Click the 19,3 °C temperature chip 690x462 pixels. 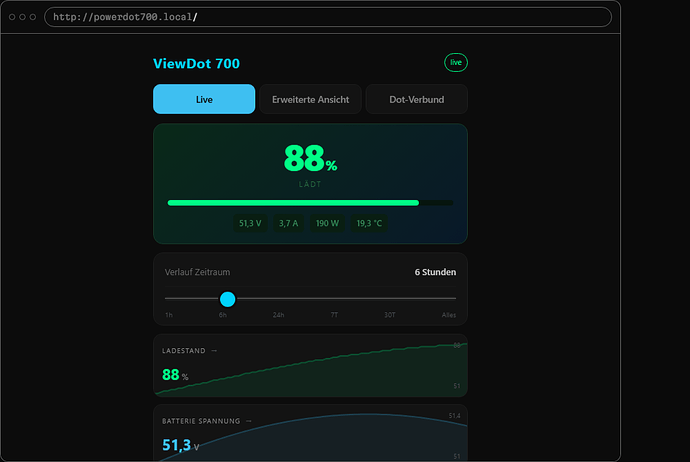point(369,223)
